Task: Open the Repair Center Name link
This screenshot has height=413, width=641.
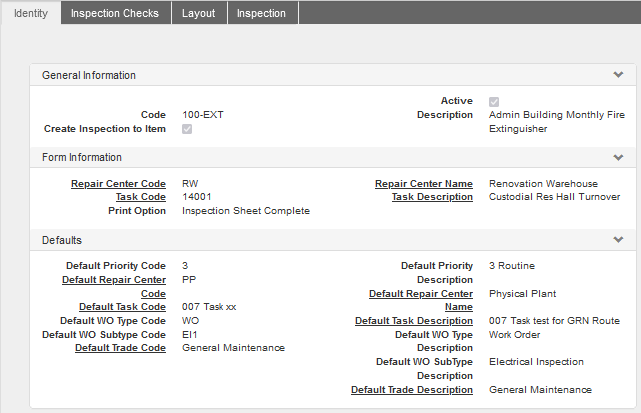Action: pos(423,184)
